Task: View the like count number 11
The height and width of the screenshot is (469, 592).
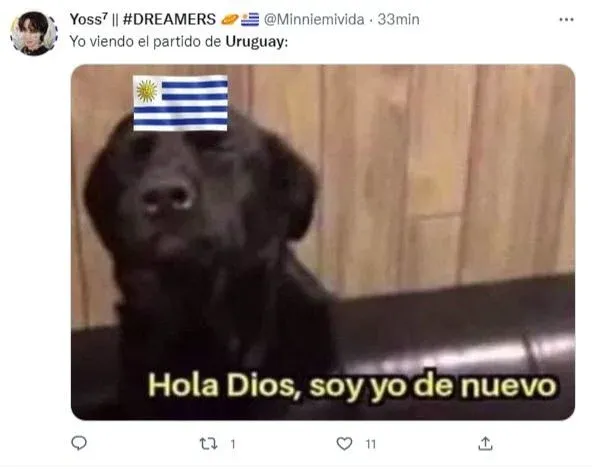Action: coord(371,444)
